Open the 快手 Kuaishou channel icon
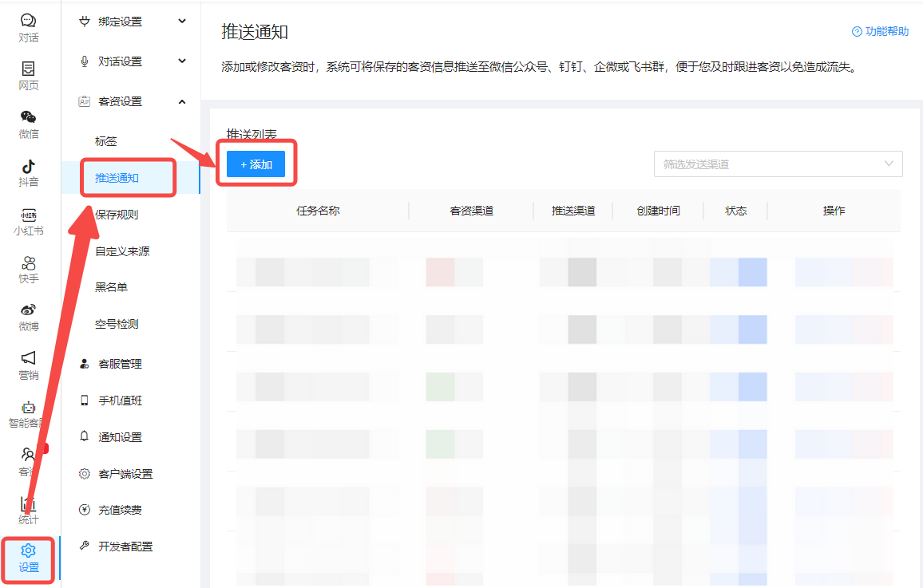 [x=28, y=270]
